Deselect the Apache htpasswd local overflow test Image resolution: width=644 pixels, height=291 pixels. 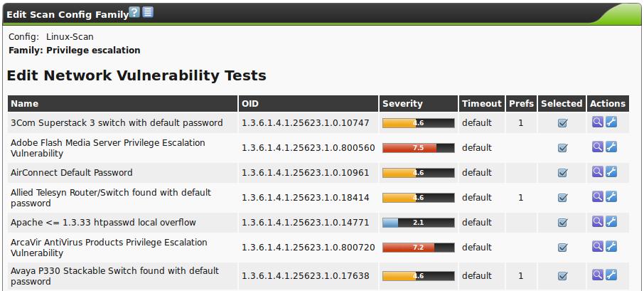coord(562,223)
